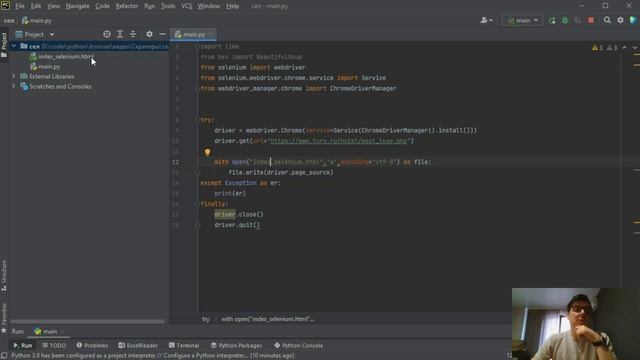Click main.py breadcrumb in navigation bar
This screenshot has height=360, width=640.
click(x=37, y=20)
